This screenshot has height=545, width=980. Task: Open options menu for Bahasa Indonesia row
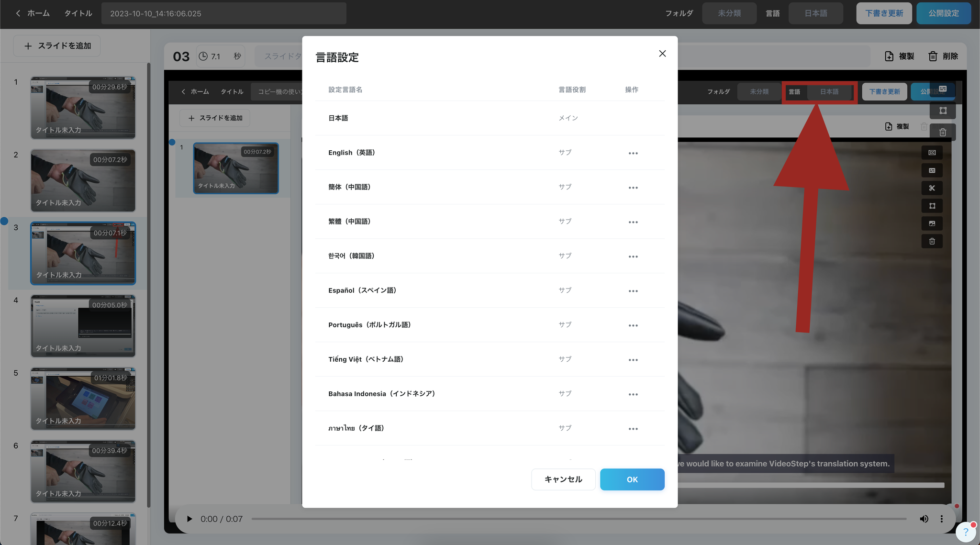tap(633, 394)
